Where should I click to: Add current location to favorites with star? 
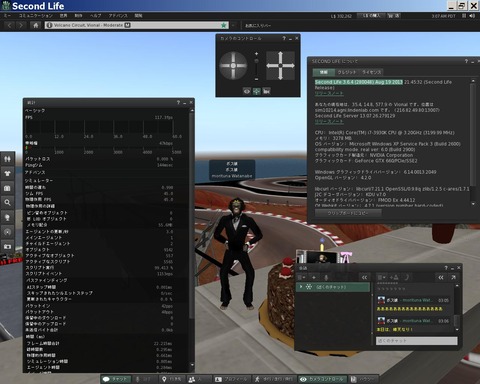coord(224,25)
